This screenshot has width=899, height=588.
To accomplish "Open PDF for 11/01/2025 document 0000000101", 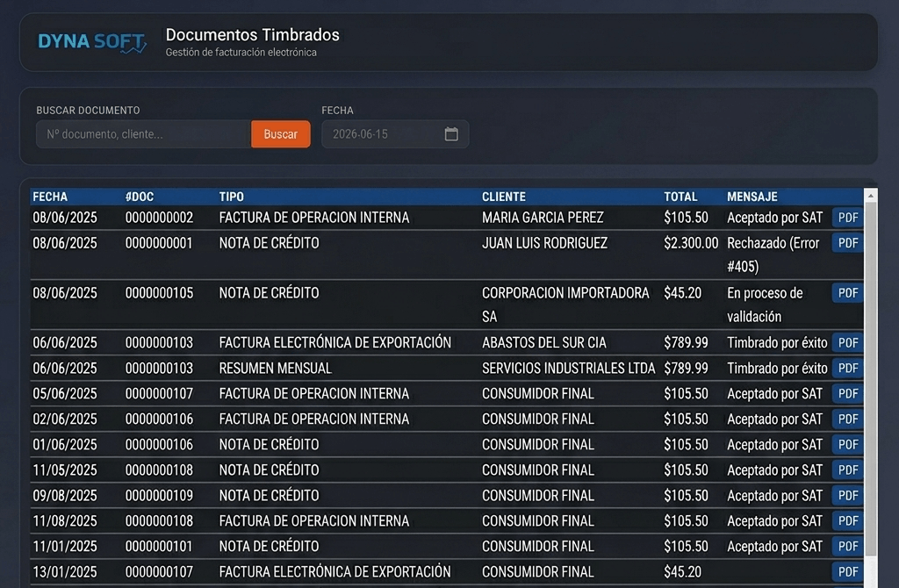I will click(847, 546).
